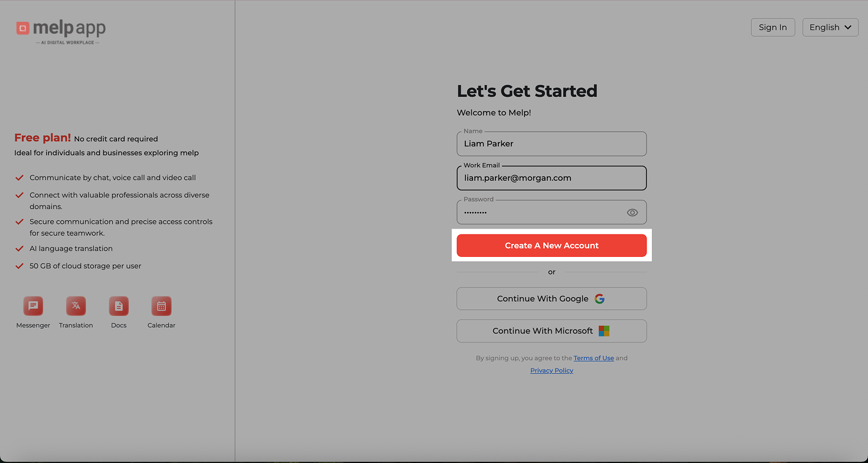Open the Docs app icon

point(119,306)
